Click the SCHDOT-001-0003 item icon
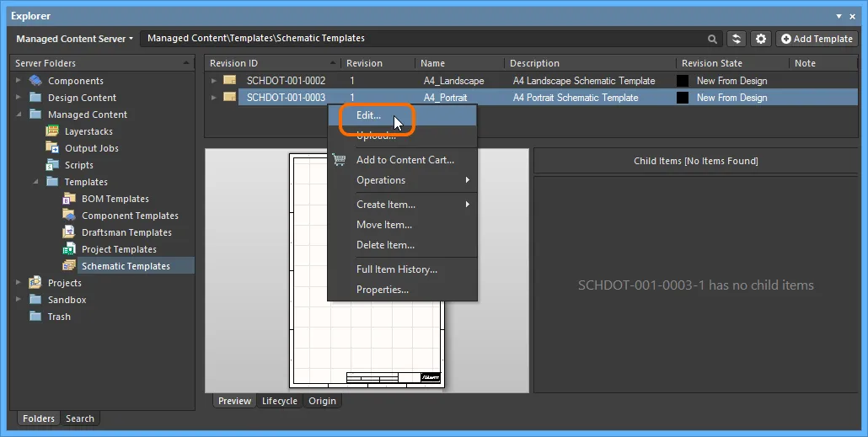 [x=230, y=98]
